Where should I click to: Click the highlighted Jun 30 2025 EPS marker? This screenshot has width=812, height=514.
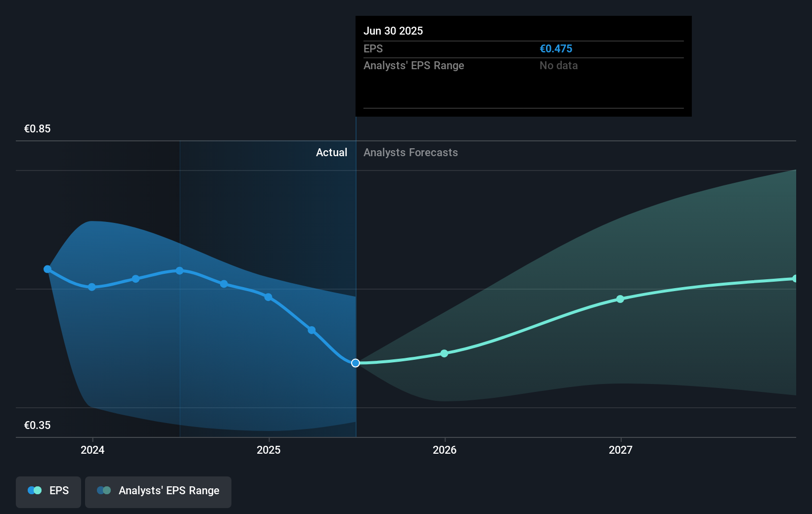coord(356,363)
